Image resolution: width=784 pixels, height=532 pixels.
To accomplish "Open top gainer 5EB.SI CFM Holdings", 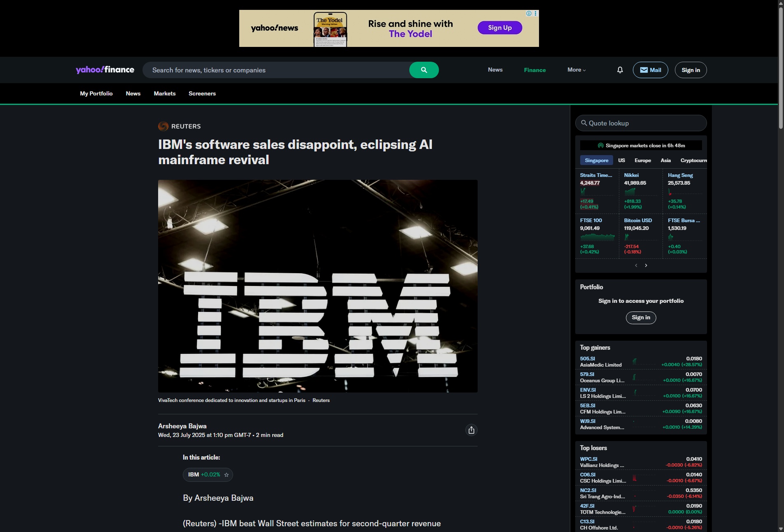I will pyautogui.click(x=641, y=409).
